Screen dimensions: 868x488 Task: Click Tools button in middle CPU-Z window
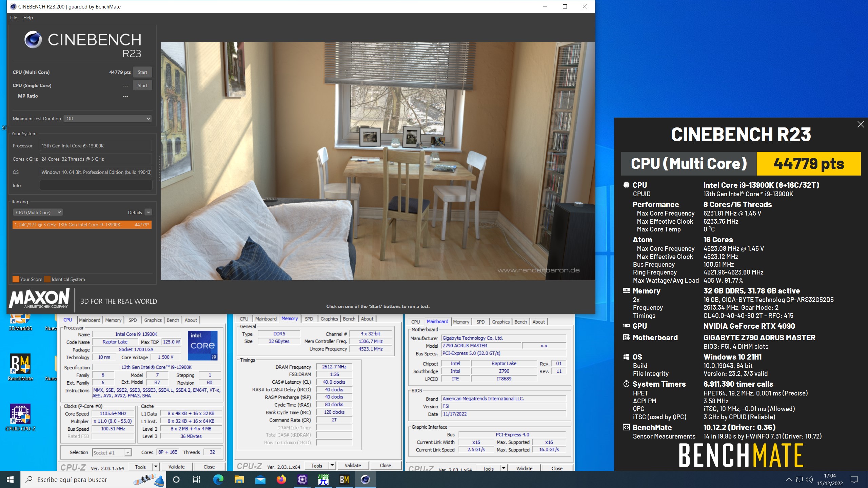click(x=317, y=465)
